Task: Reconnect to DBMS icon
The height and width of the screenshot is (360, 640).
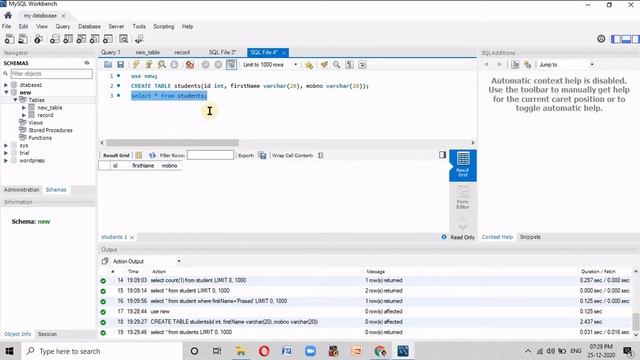Action: click(x=139, y=39)
